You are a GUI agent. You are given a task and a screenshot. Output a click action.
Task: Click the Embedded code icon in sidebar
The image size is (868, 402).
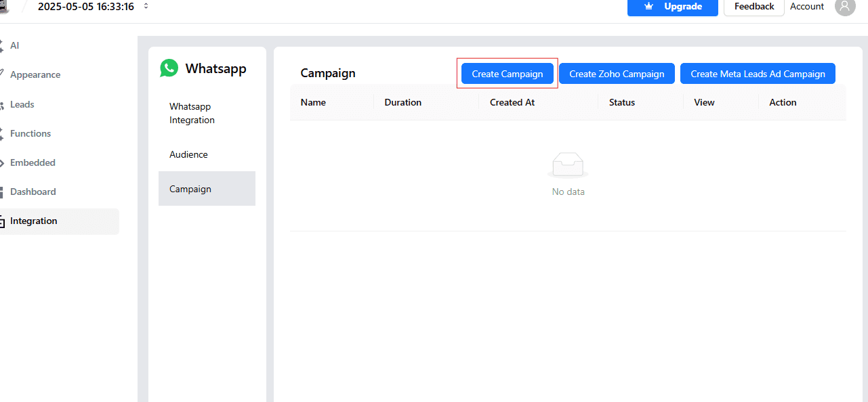(2, 163)
